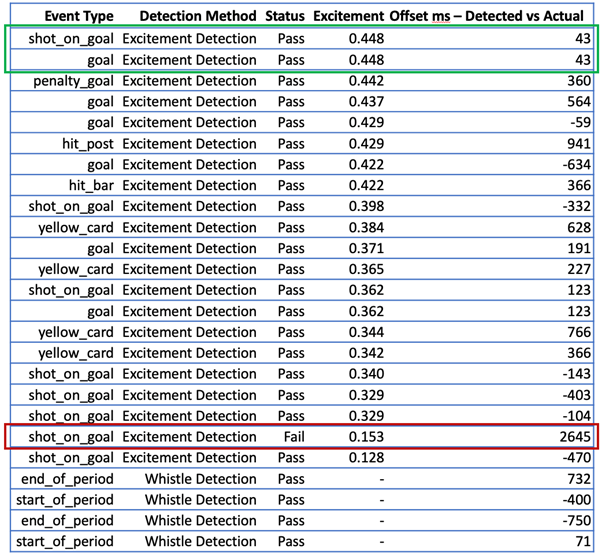Screen dimensions: 602x556
Task: Select the 'Excitement' column header
Action: pos(349,16)
